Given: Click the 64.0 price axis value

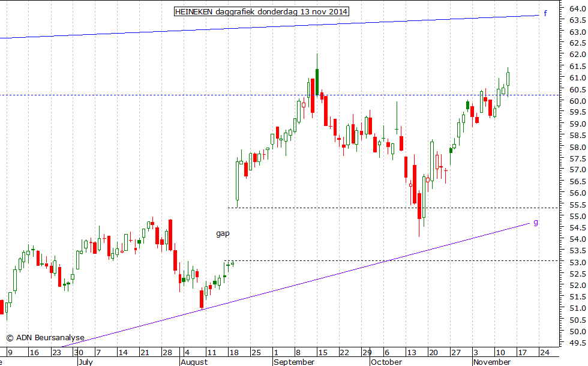Looking at the screenshot, I should click(577, 8).
